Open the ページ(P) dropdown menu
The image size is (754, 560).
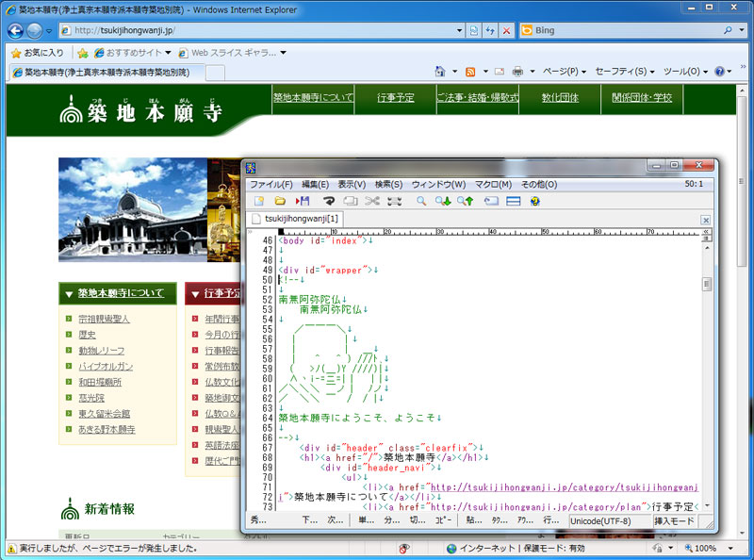[565, 72]
